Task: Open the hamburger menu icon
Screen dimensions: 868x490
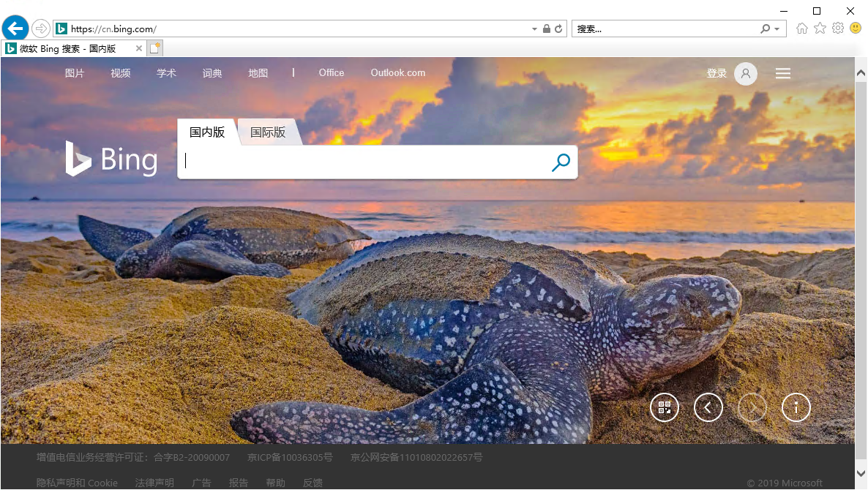Action: (x=783, y=73)
